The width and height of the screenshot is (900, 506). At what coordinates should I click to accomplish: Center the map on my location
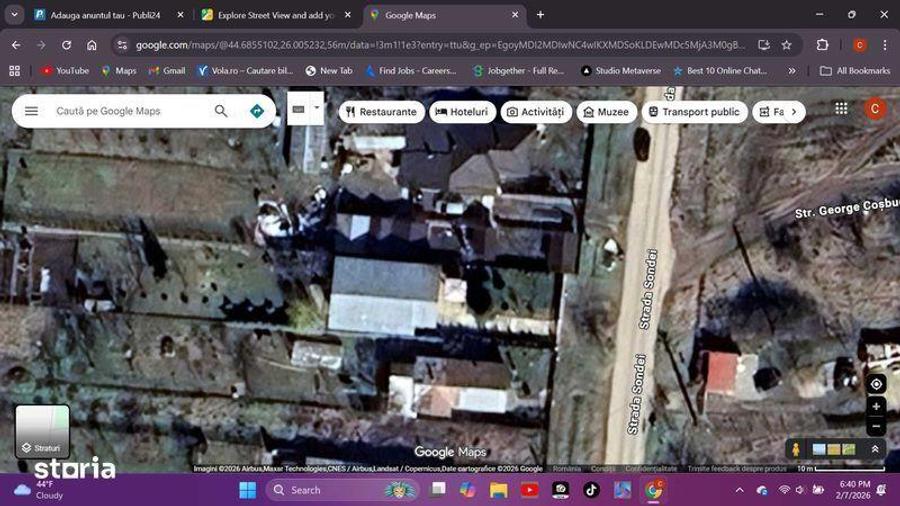click(x=876, y=384)
